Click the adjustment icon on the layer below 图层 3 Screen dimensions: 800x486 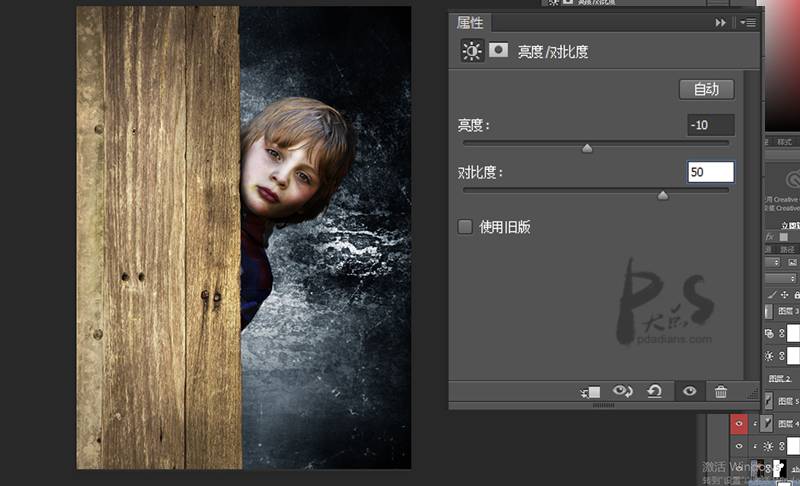coord(769,334)
